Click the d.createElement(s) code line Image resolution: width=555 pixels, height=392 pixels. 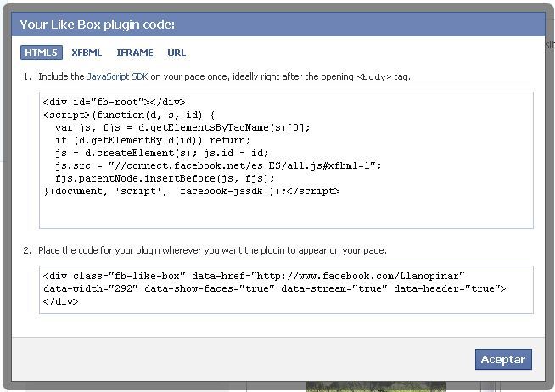(162, 154)
